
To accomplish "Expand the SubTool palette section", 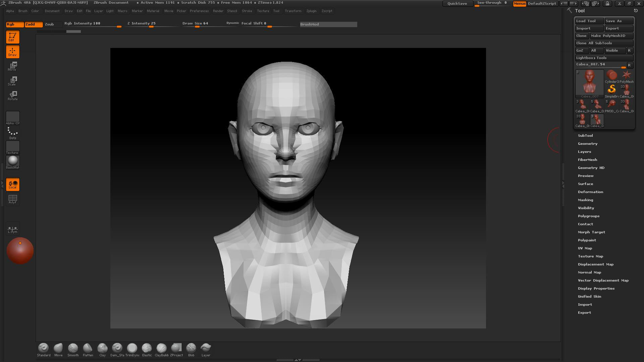I will [585, 135].
